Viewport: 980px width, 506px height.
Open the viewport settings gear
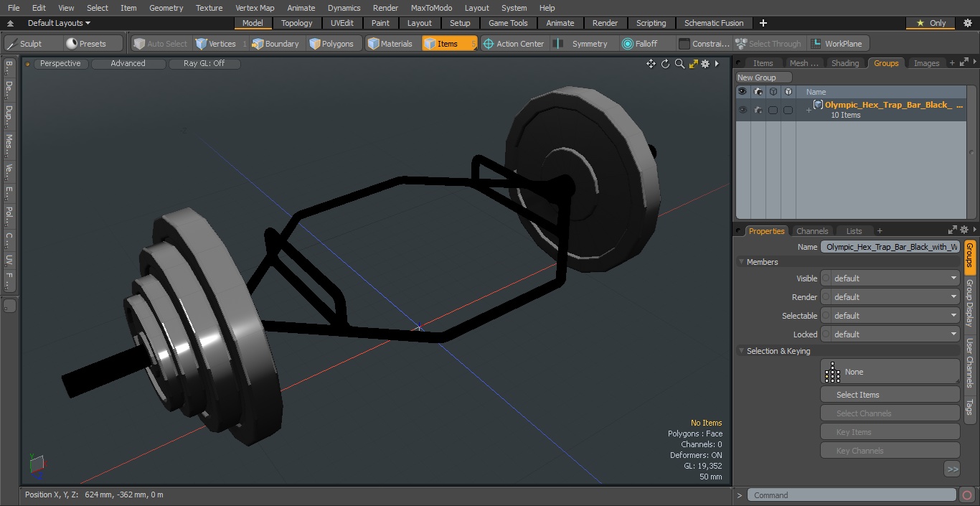click(705, 64)
